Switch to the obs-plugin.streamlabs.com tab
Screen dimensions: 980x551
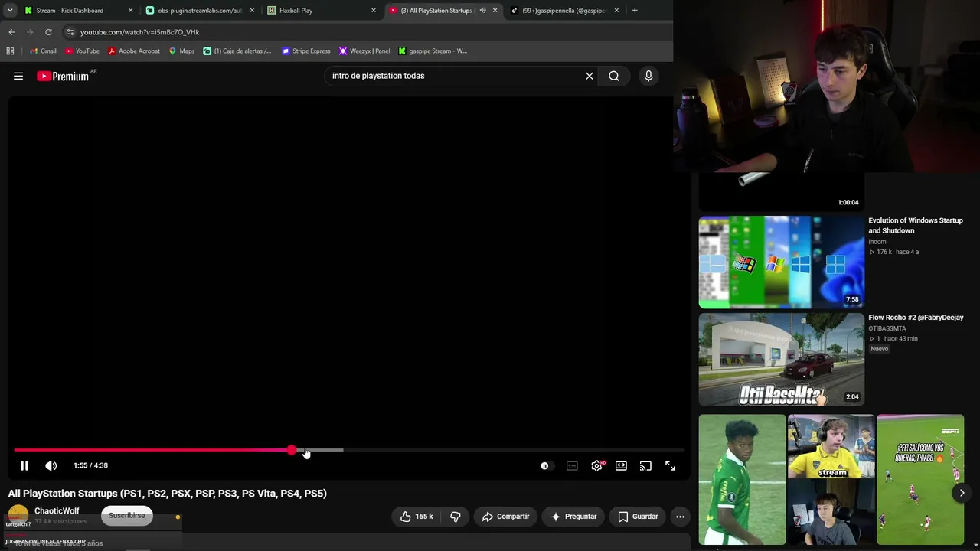[200, 11]
